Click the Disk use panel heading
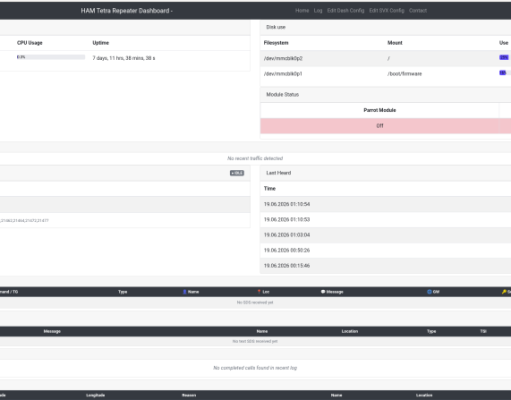The width and height of the screenshot is (511, 400). tap(276, 27)
